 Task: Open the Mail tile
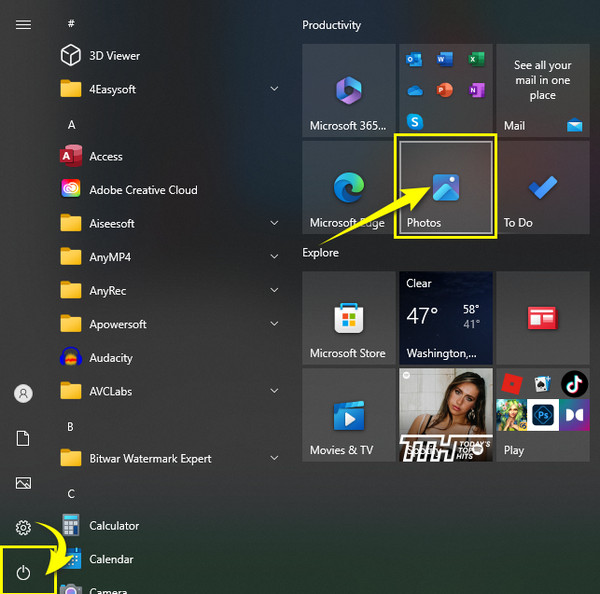coord(543,90)
